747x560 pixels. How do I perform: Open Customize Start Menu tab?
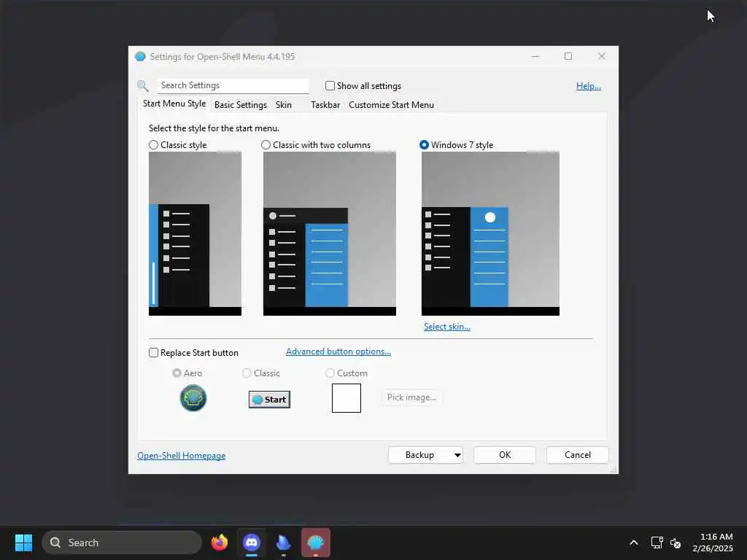coord(391,105)
